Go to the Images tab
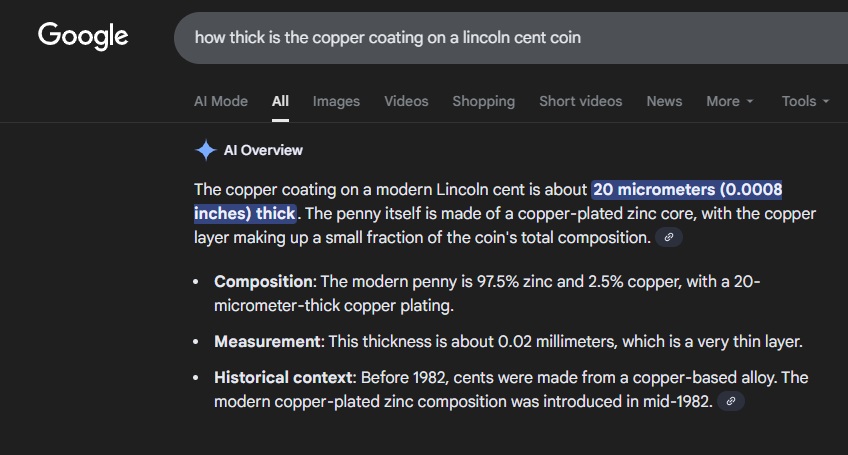The image size is (848, 455). coord(336,101)
